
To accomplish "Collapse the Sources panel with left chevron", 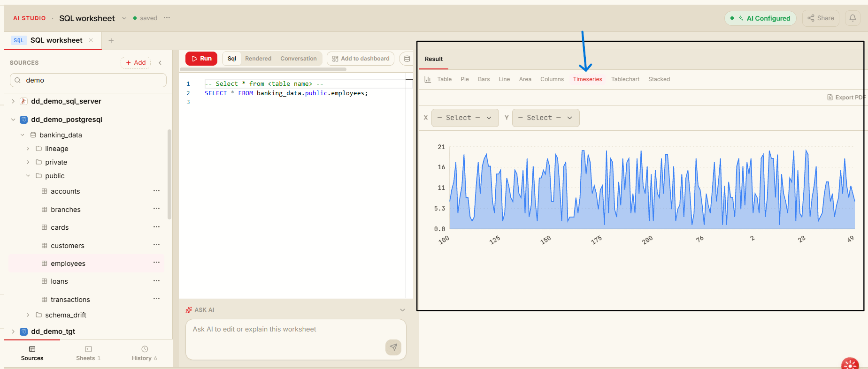I will 160,63.
